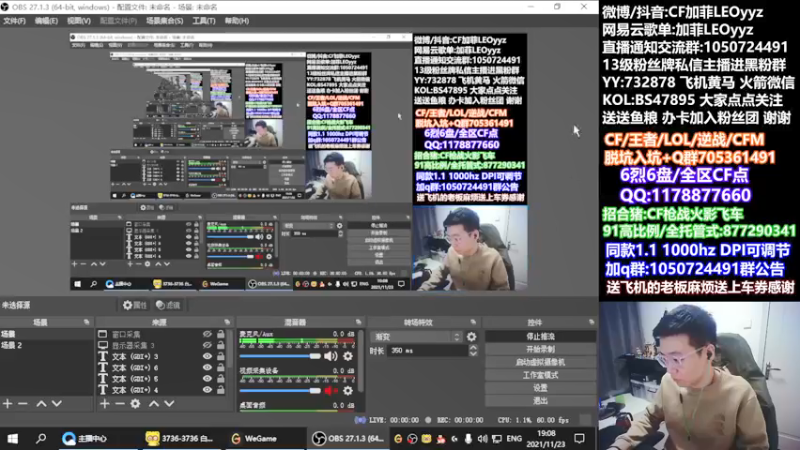Image resolution: width=800 pixels, height=450 pixels.
Task: Move scene down in scenes list
Action: (57, 404)
